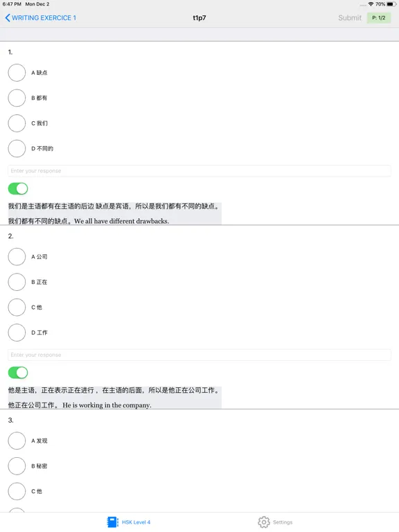Click the response field under question 1
This screenshot has width=399, height=532.
199,170
